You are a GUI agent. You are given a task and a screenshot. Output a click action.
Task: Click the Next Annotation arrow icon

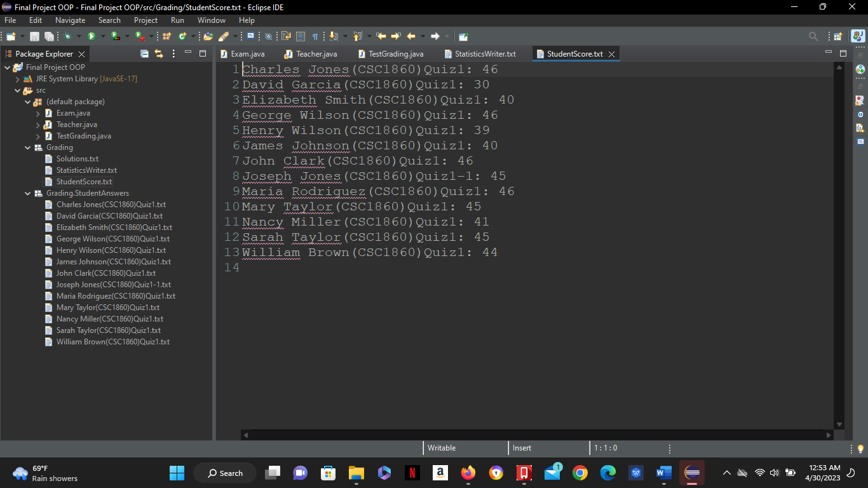click(333, 36)
